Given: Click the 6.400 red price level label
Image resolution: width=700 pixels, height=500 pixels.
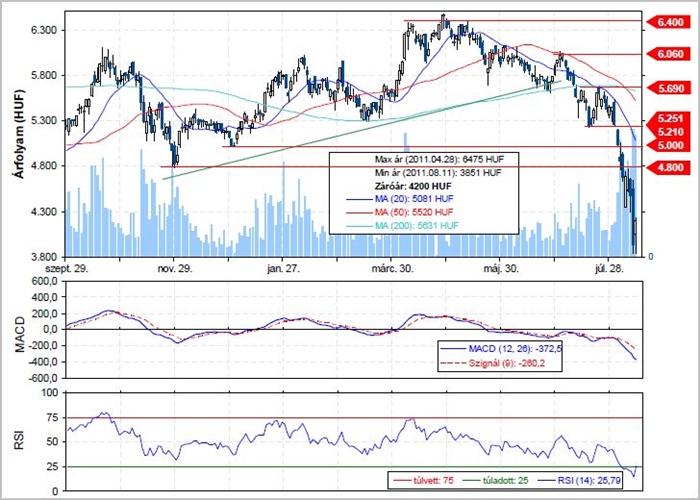Looking at the screenshot, I should (x=668, y=21).
